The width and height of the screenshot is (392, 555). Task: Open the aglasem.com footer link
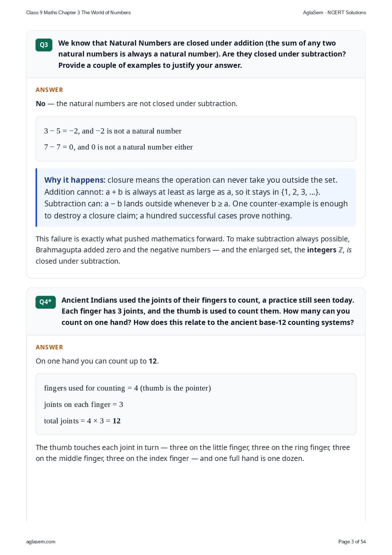pyautogui.click(x=41, y=542)
